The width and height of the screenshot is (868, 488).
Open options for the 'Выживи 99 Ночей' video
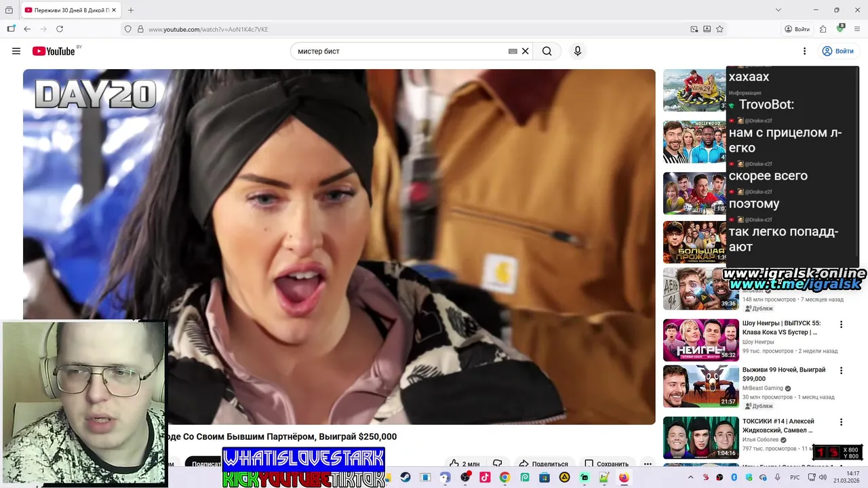(x=841, y=371)
